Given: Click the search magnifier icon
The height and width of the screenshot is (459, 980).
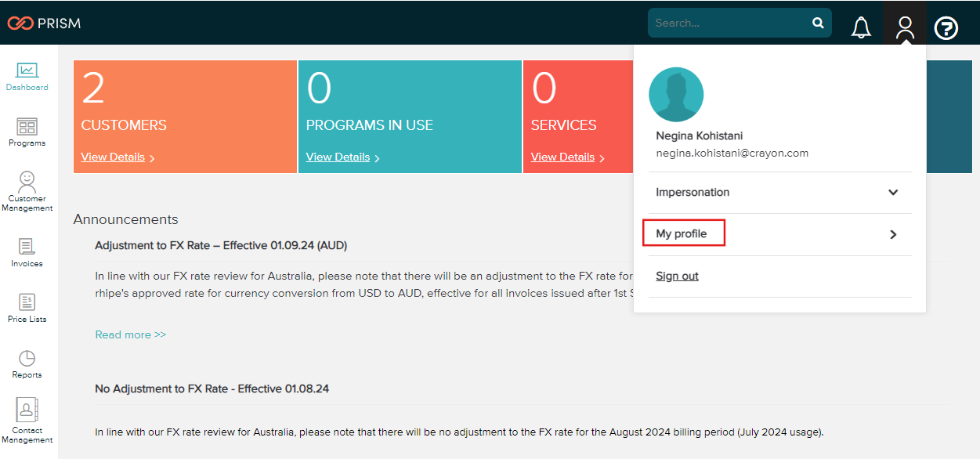Looking at the screenshot, I should [818, 23].
